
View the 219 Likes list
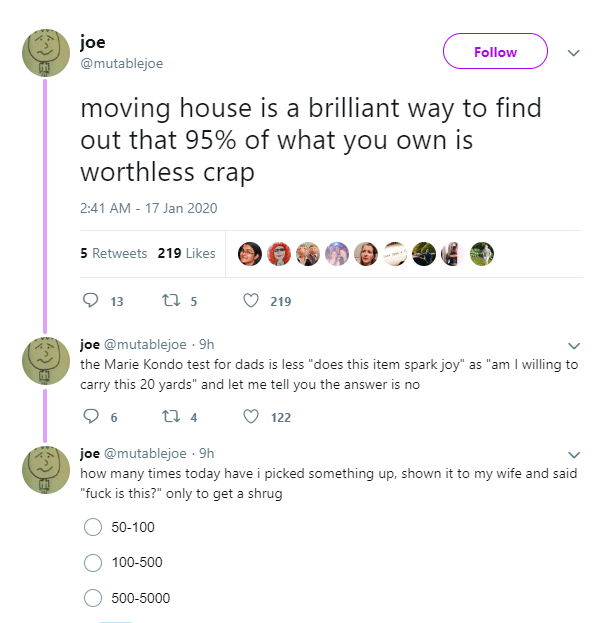[186, 253]
